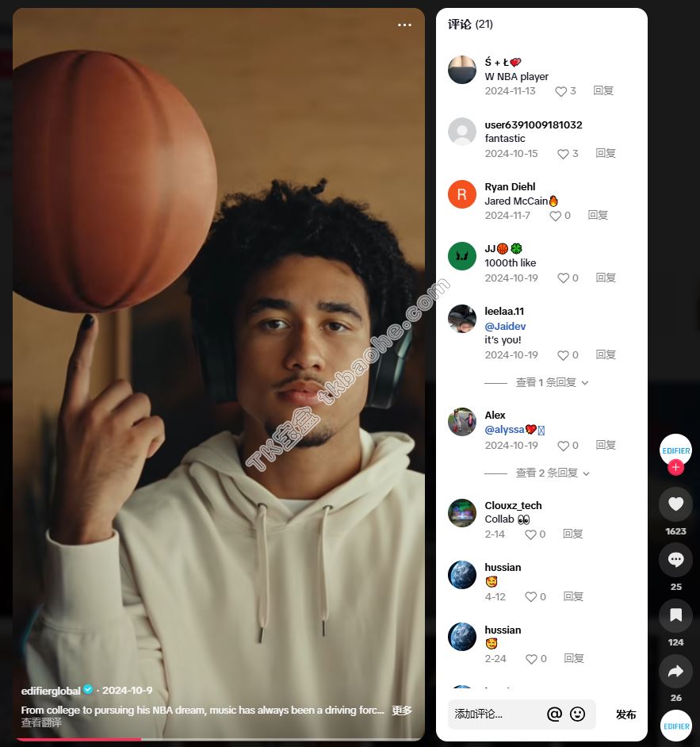Share the video using arrow icon
The width and height of the screenshot is (700, 747).
[x=675, y=671]
